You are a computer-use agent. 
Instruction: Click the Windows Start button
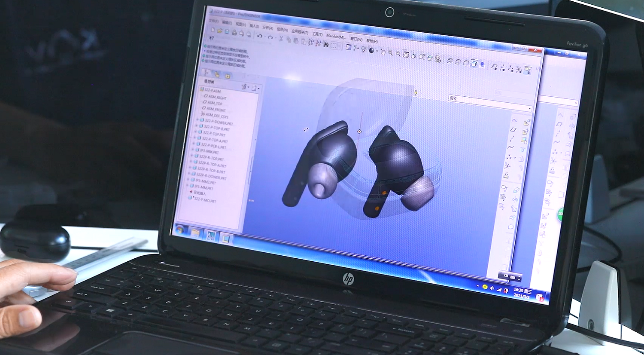(179, 229)
